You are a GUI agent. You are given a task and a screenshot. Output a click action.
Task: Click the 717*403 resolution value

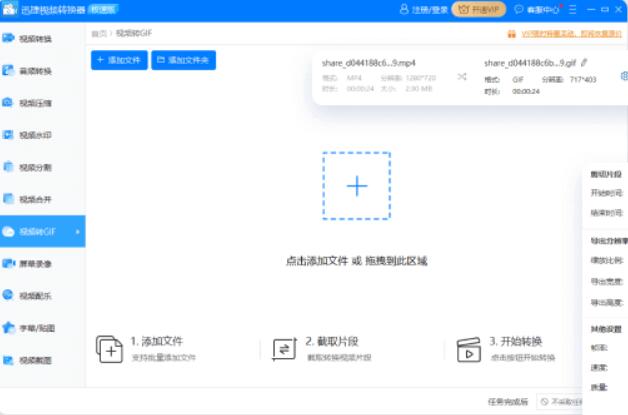coord(583,80)
